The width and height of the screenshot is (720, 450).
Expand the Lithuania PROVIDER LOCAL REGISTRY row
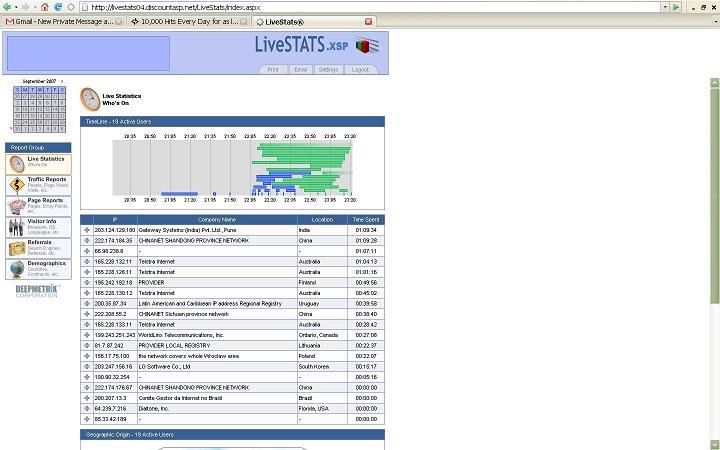(x=87, y=345)
